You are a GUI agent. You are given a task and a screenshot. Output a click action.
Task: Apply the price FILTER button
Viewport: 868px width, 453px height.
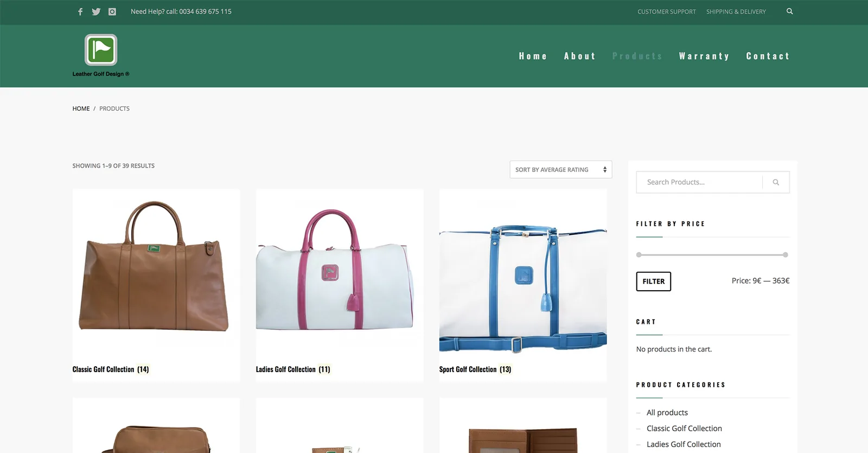[653, 281]
